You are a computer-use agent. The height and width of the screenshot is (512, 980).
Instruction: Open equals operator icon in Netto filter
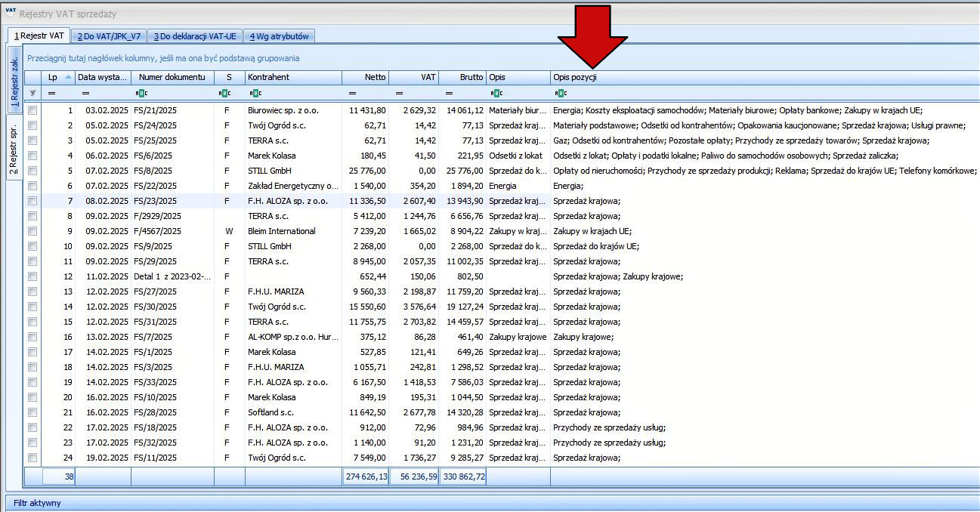click(353, 94)
